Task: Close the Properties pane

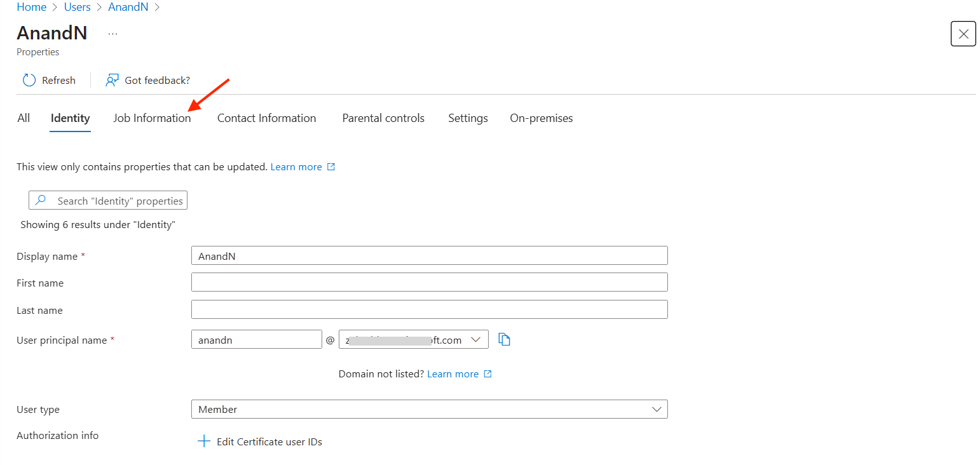Action: click(x=963, y=34)
